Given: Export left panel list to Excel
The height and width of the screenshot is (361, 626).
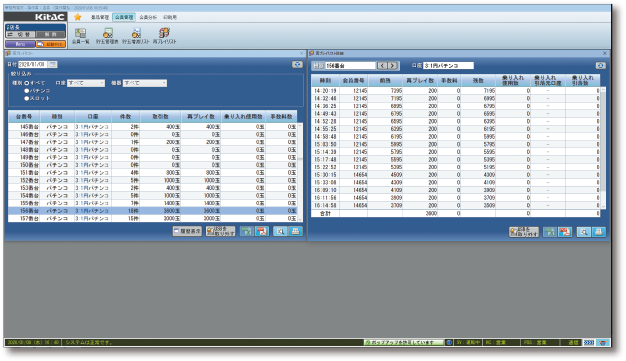Looking at the screenshot, I should [x=247, y=231].
